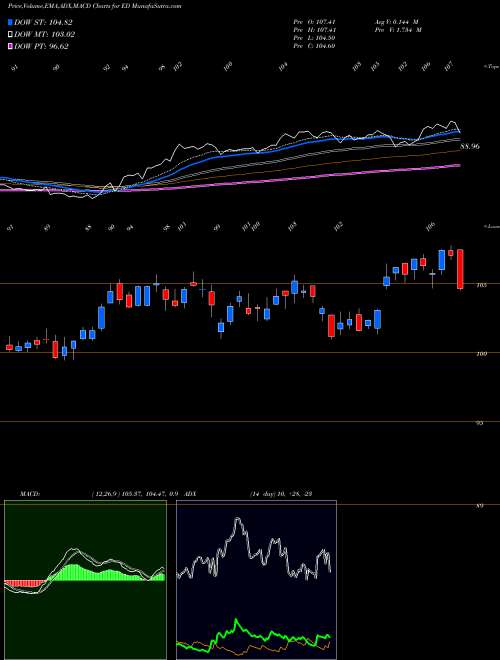
Task: Click the tall blue candle near 100-104 breakout
Action: pos(101,317)
